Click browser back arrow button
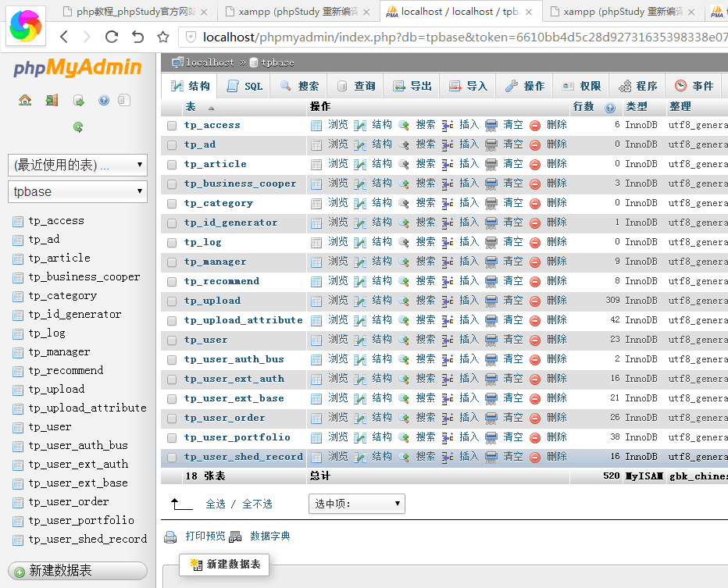Image resolution: width=728 pixels, height=588 pixels. click(64, 37)
